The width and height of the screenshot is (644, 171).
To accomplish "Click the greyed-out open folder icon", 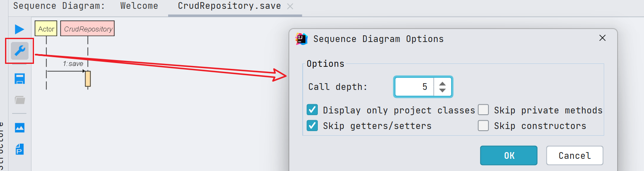I will click(20, 100).
